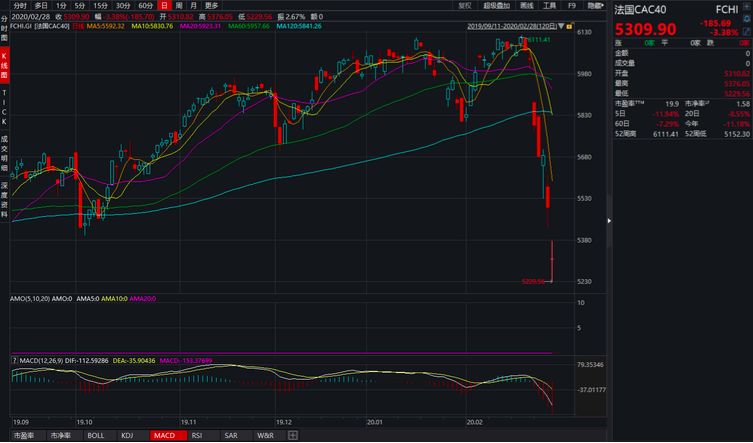Open the 深度资料 in-depth info sidebar tab
This screenshot has width=753, height=443.
(4, 199)
